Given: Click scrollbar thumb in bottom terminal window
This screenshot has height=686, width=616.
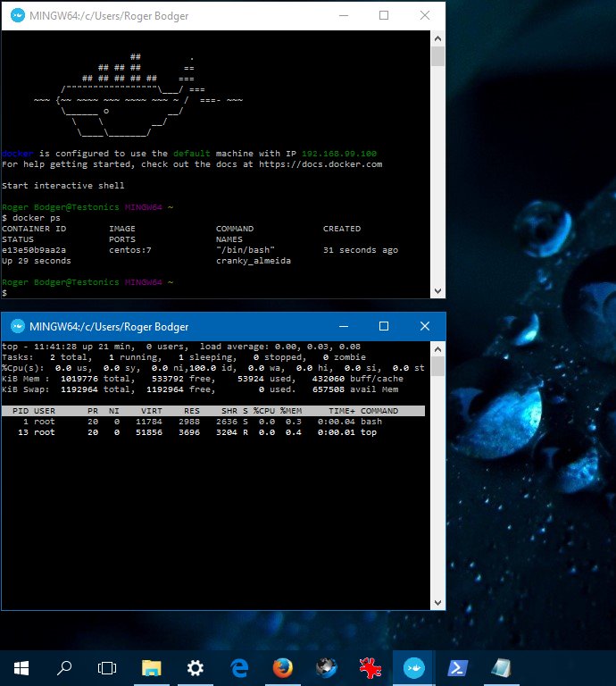Looking at the screenshot, I should (437, 366).
